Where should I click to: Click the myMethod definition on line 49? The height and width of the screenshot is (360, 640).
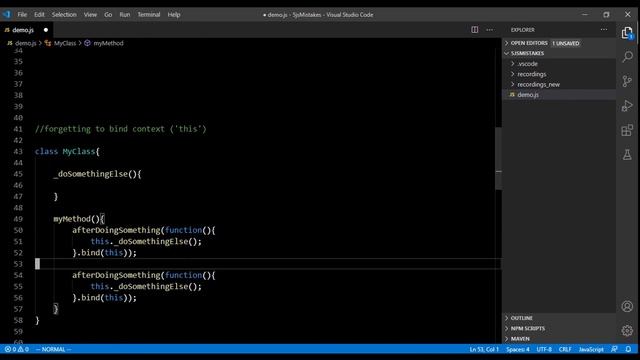click(x=79, y=219)
